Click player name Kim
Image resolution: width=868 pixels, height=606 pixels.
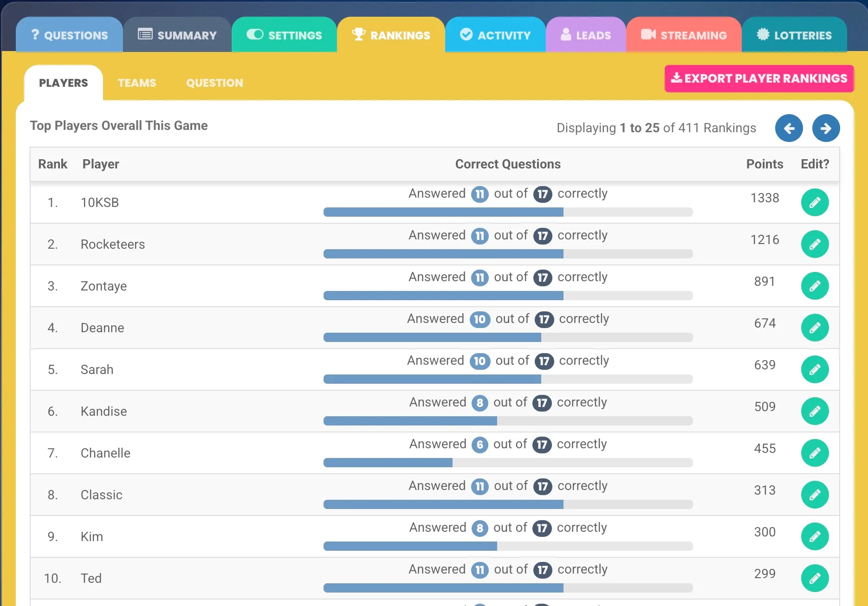[x=92, y=536]
